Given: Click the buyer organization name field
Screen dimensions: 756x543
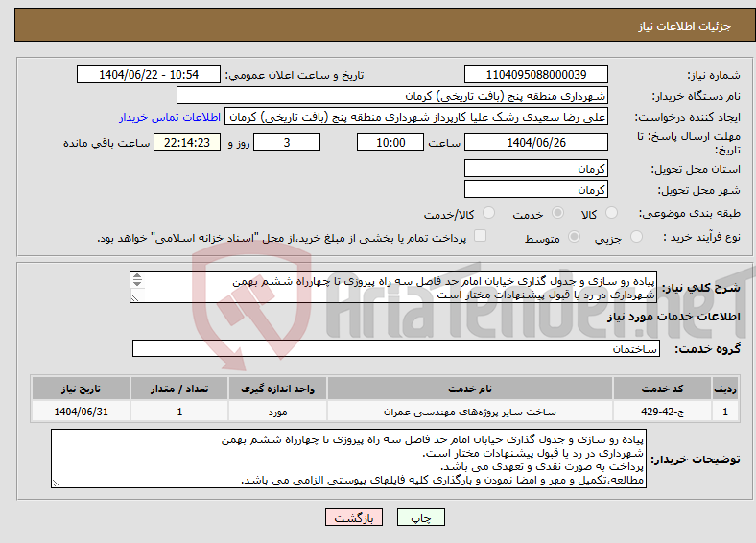Looking at the screenshot, I should (392, 96).
